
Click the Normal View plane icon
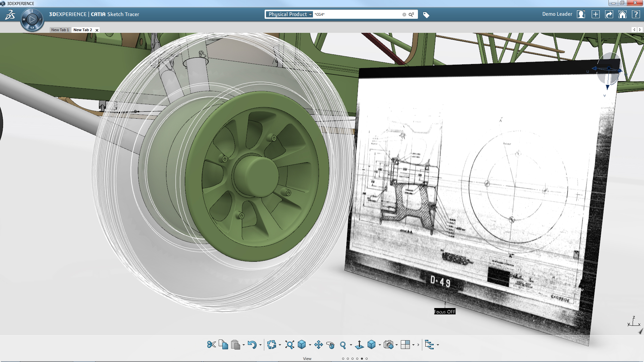pyautogui.click(x=359, y=345)
